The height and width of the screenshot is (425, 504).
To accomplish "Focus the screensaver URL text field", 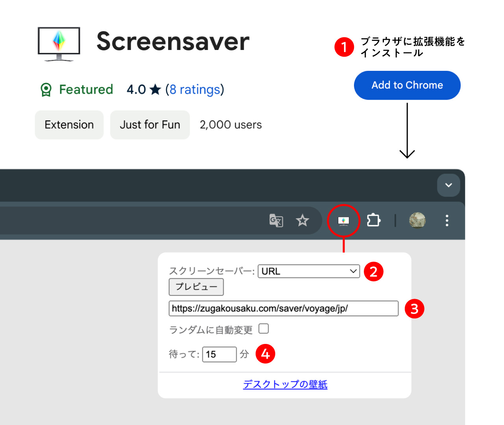I will (x=283, y=309).
